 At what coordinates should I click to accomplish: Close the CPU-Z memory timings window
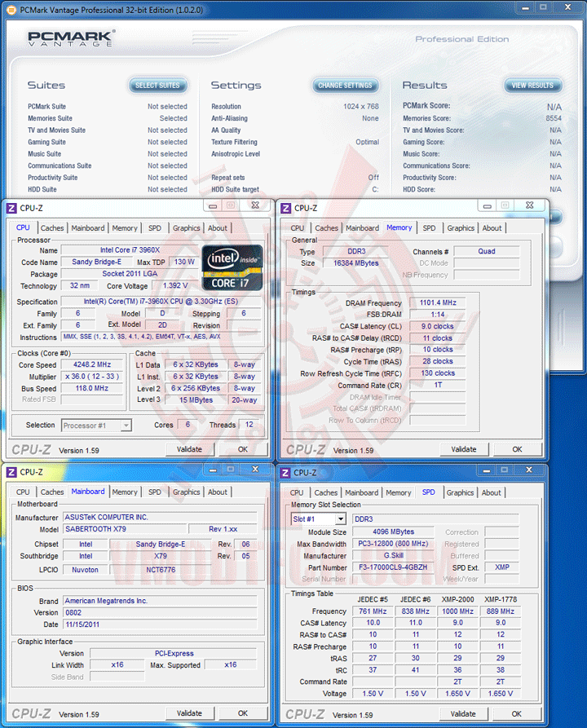pos(529,205)
